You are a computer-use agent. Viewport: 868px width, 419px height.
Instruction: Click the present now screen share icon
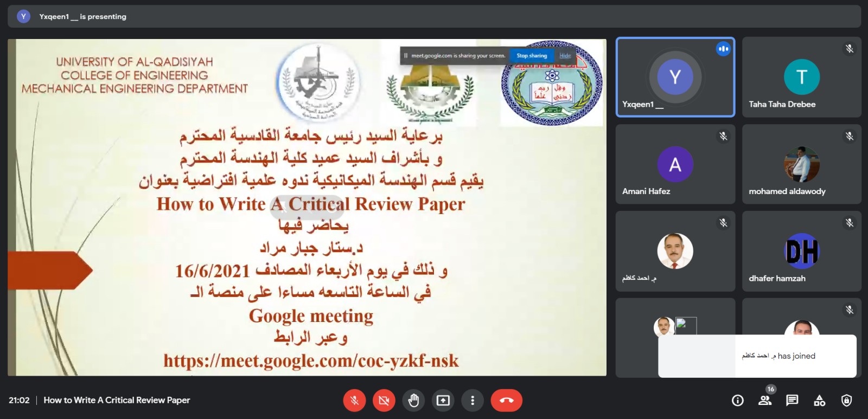click(443, 401)
